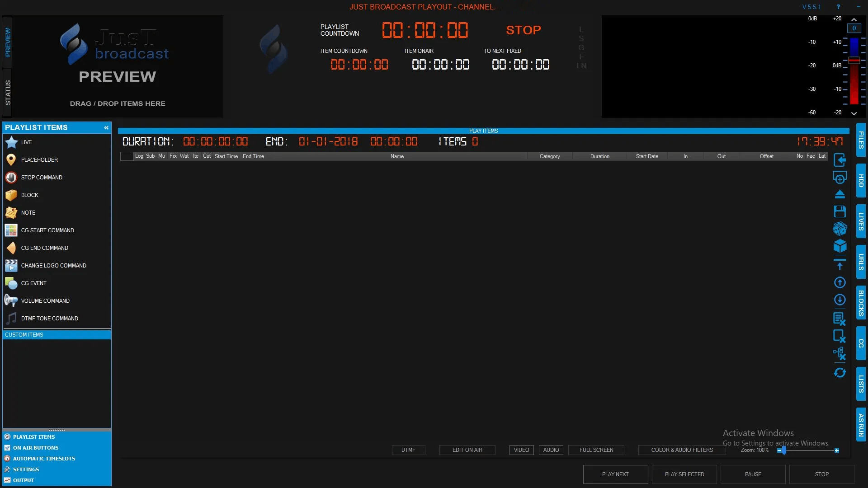Click the move-to-top arrow icon
Screen dimensions: 868x488
840,265
